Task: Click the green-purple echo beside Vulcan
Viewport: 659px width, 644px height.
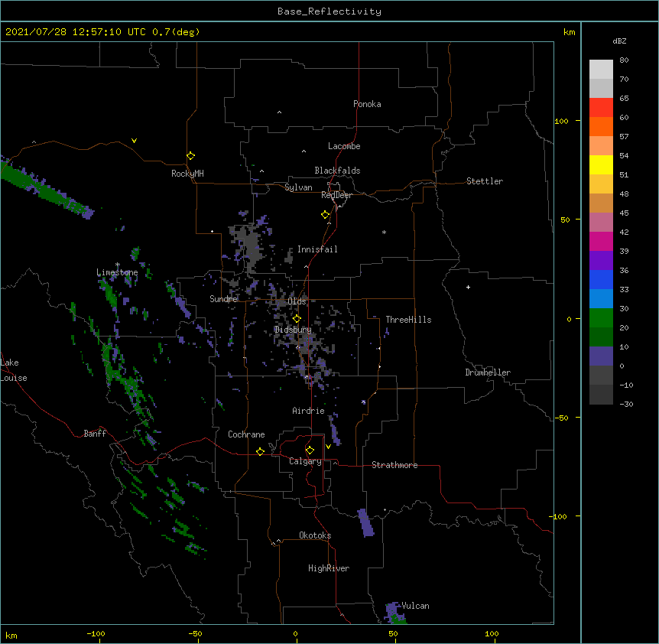Action: 395,613
